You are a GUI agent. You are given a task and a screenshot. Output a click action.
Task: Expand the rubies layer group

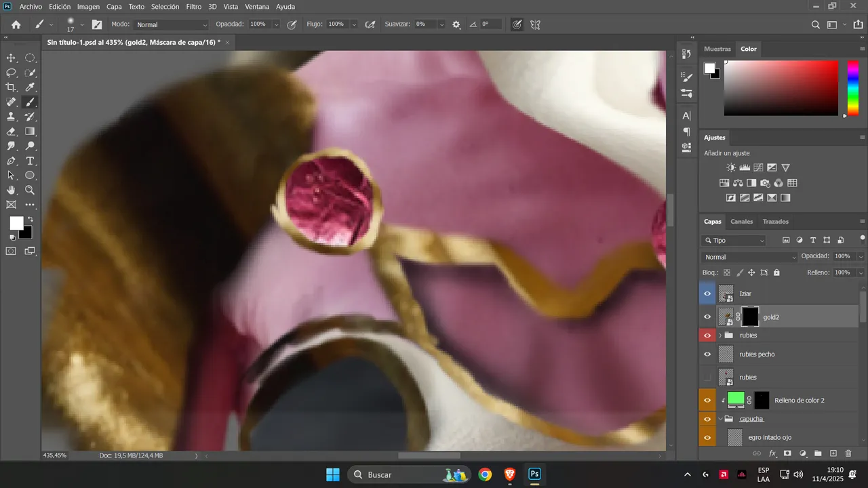(x=720, y=335)
